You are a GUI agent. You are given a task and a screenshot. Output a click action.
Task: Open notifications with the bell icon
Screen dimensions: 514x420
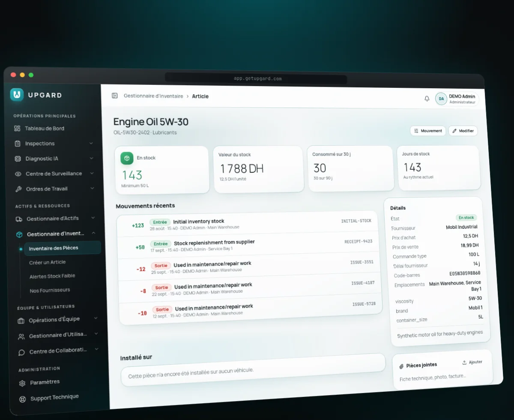(427, 99)
